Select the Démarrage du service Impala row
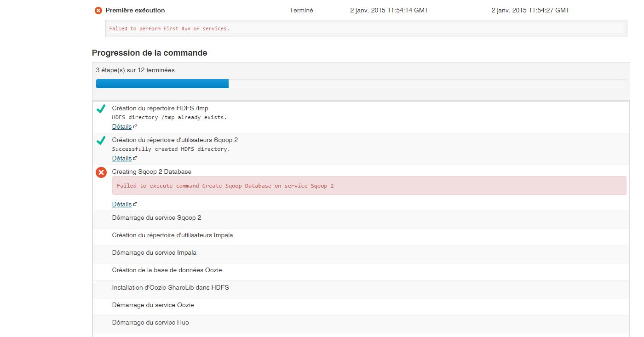 [154, 252]
